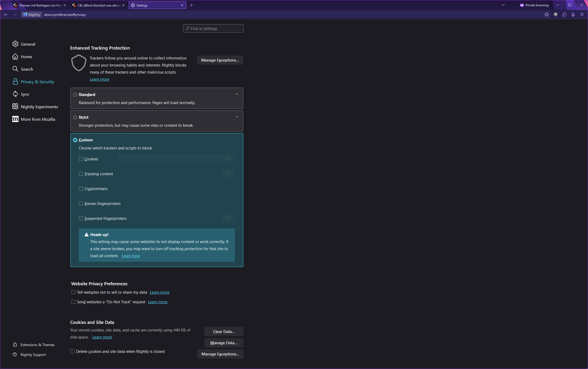The width and height of the screenshot is (588, 369).
Task: Open the Suspected fingerprinters dropdown
Action: tap(228, 218)
